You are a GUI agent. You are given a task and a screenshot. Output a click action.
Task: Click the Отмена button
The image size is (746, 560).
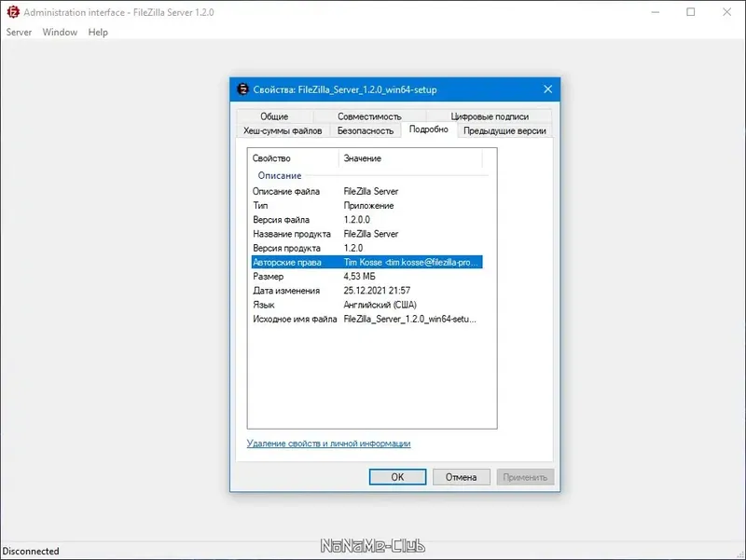(461, 477)
